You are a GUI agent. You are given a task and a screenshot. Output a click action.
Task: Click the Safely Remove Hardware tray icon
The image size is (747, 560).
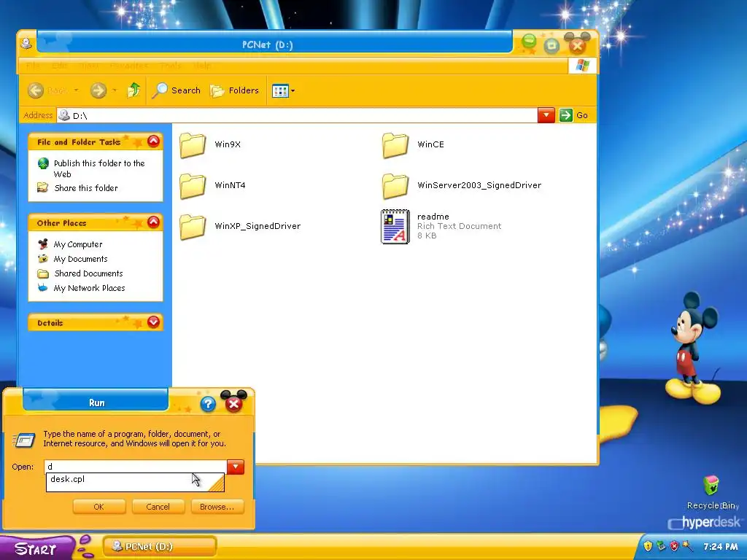(661, 545)
